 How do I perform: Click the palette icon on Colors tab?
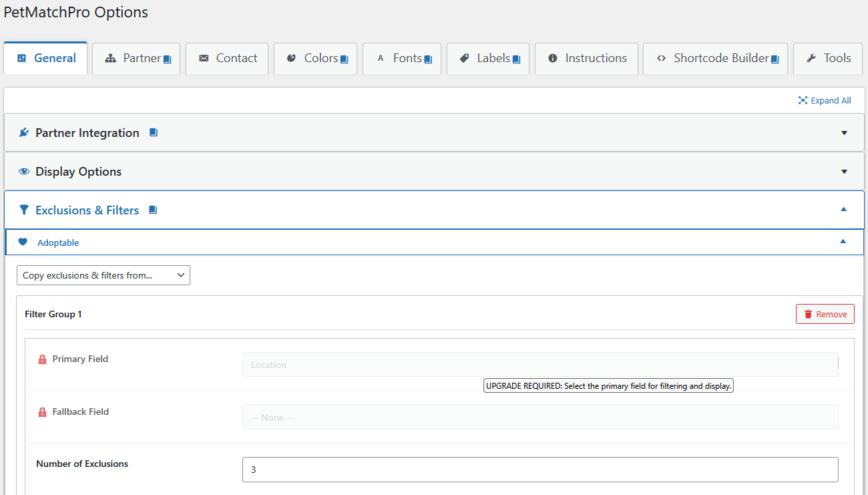(291, 59)
